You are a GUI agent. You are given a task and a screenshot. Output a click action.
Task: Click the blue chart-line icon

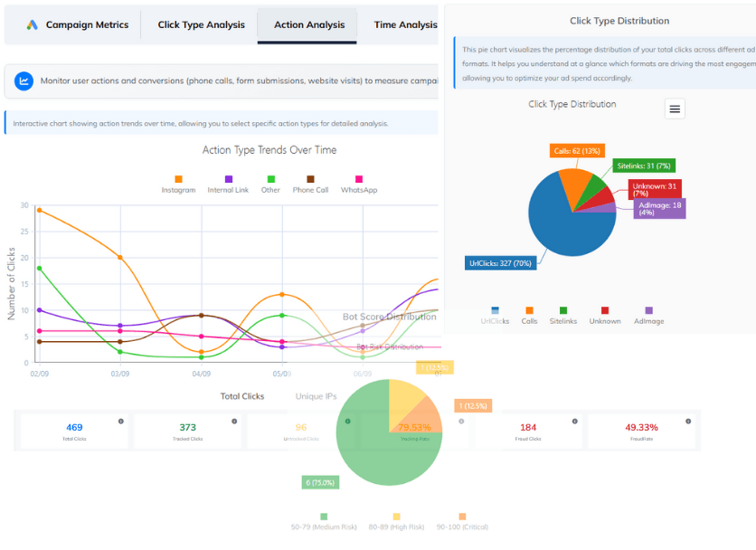24,81
